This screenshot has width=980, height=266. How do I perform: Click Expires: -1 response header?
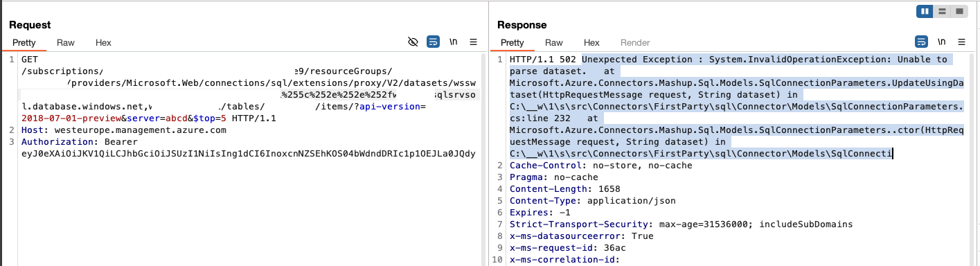click(540, 213)
